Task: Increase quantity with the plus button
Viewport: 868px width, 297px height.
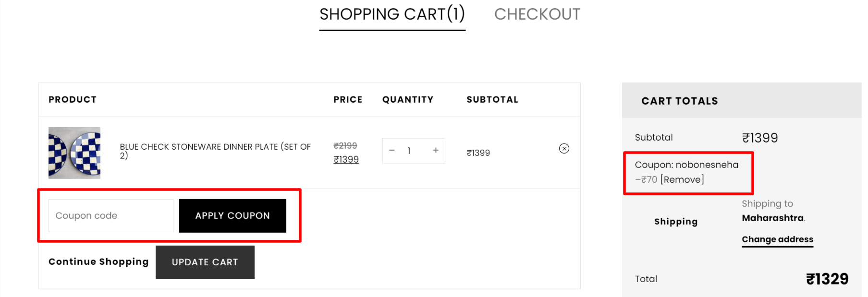Action: pos(436,151)
